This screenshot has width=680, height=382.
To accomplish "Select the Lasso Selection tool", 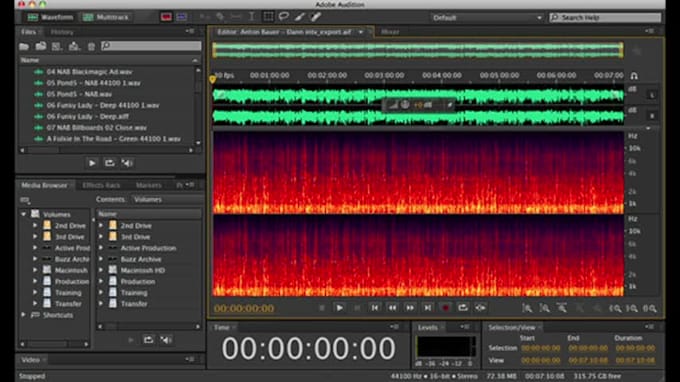I will pos(284,17).
